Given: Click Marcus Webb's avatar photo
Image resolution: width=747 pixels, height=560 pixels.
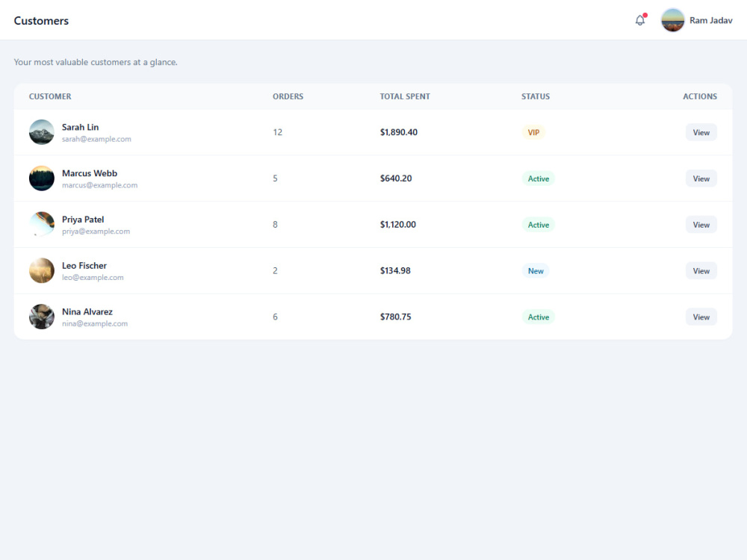Looking at the screenshot, I should (41, 178).
